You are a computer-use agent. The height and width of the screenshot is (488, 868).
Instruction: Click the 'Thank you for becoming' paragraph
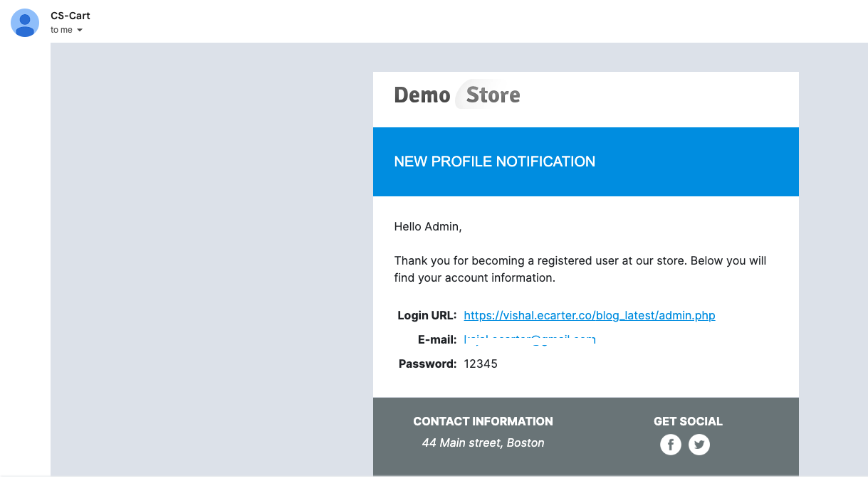click(580, 260)
